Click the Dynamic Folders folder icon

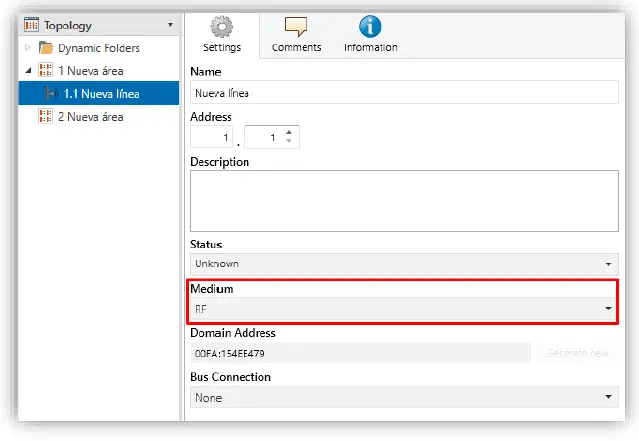tap(46, 48)
